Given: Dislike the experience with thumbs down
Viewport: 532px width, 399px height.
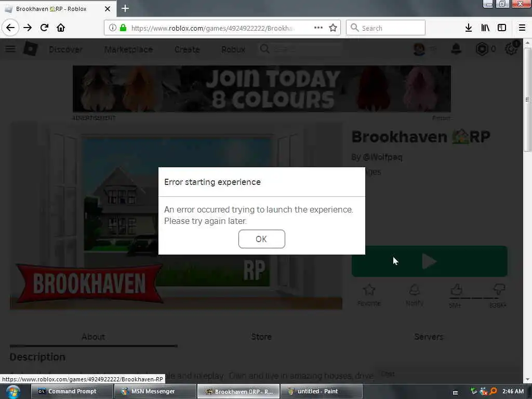Looking at the screenshot, I should coord(499,290).
